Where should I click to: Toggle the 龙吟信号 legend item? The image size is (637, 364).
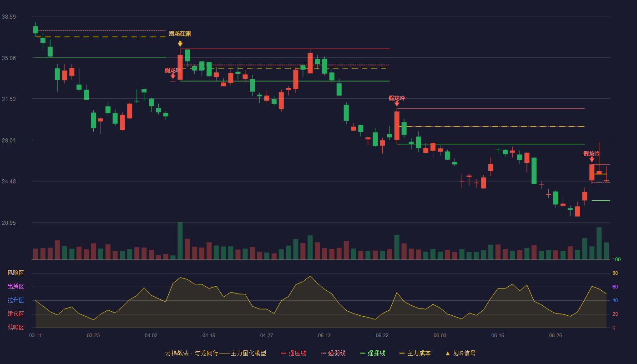(460, 353)
